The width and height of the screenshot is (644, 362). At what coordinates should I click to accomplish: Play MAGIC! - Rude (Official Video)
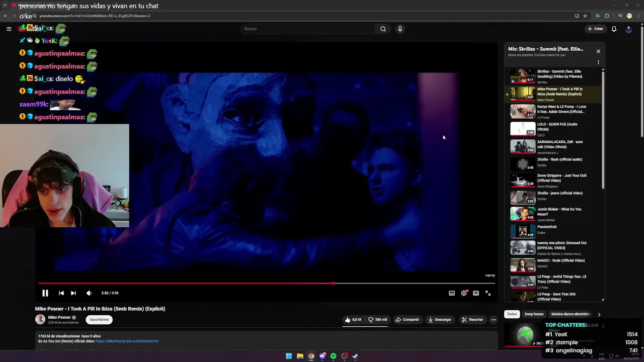[553, 265]
